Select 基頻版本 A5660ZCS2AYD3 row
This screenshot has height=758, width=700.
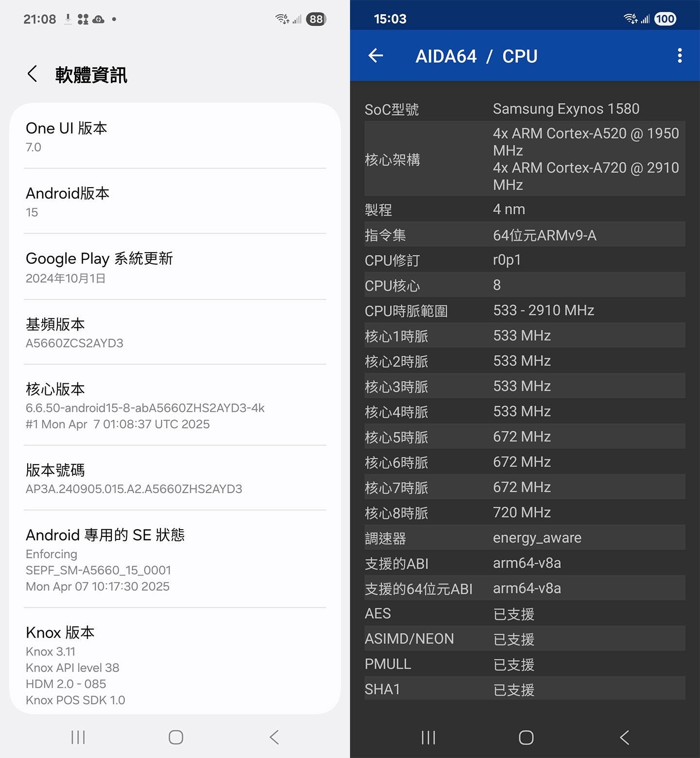click(175, 332)
